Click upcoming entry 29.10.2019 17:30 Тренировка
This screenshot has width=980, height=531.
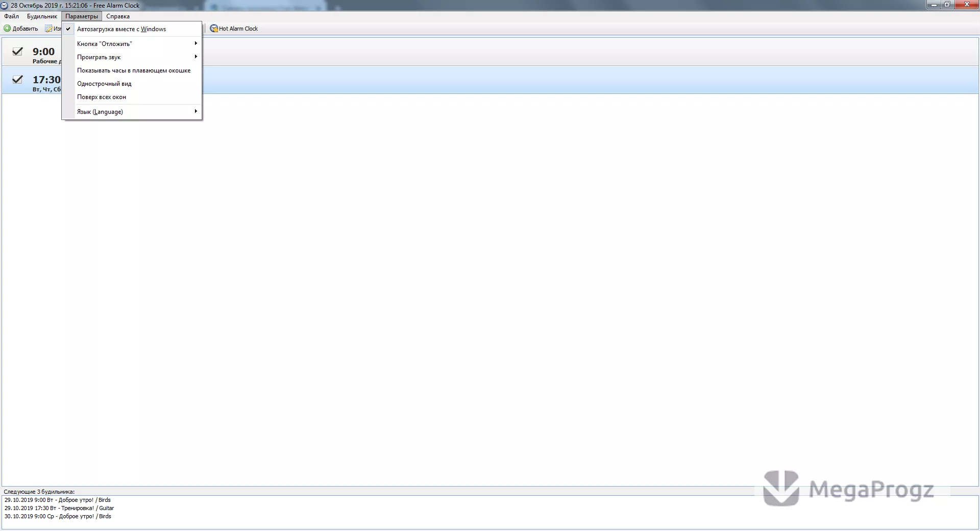(x=59, y=508)
